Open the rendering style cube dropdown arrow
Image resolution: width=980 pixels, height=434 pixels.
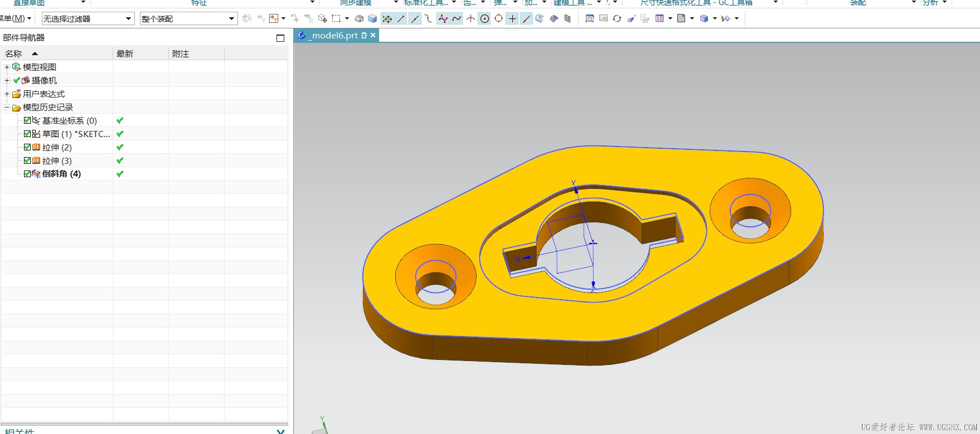715,18
